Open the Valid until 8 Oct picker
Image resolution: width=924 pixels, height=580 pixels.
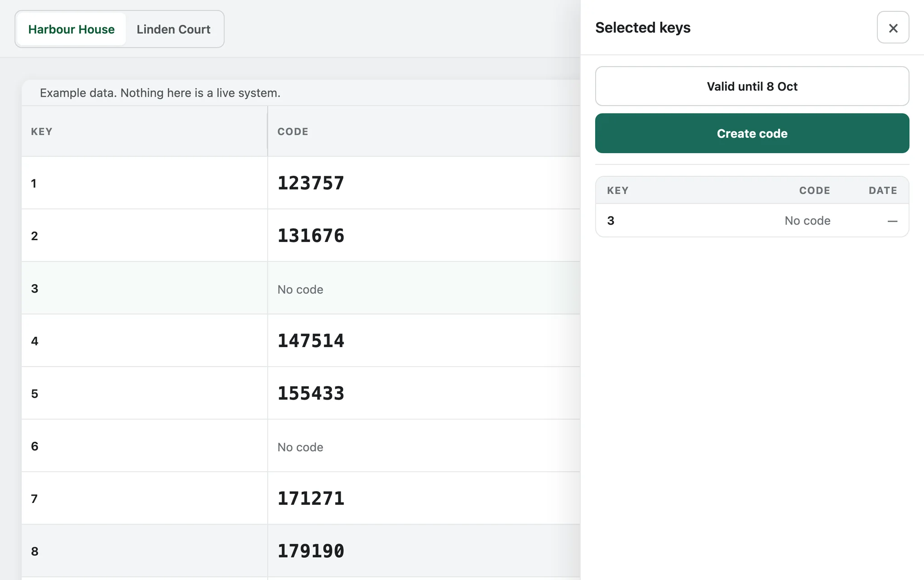pos(752,86)
